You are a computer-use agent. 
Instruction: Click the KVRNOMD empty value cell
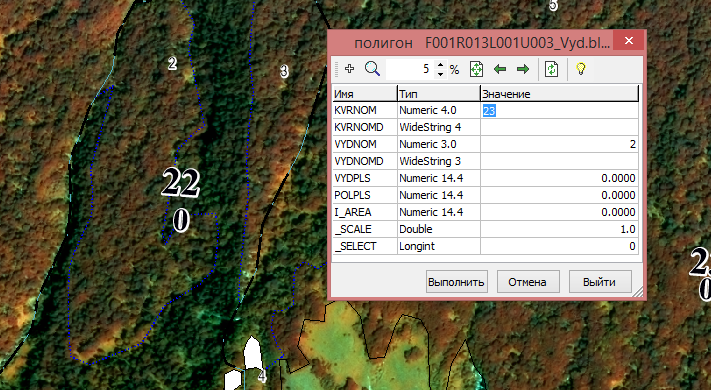pyautogui.click(x=559, y=127)
